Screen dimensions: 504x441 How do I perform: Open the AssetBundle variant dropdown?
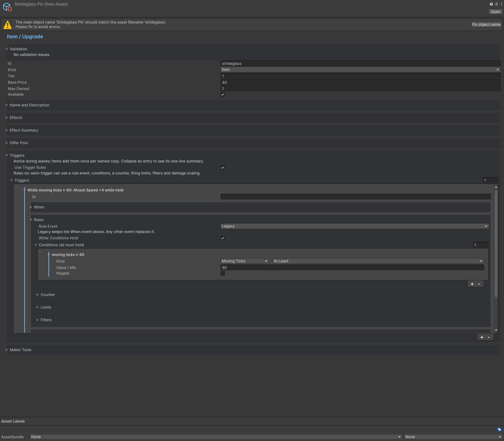pyautogui.click(x=453, y=437)
